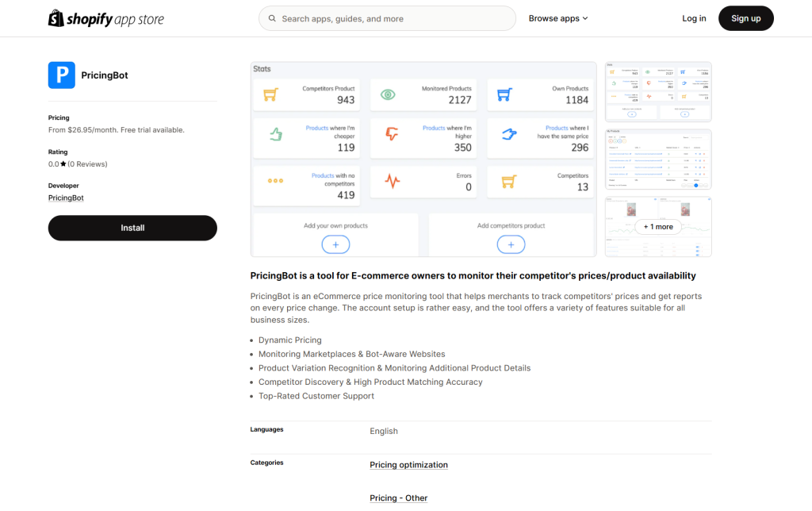Click the 'Top-Rated Customer Support' bullet

tap(316, 396)
